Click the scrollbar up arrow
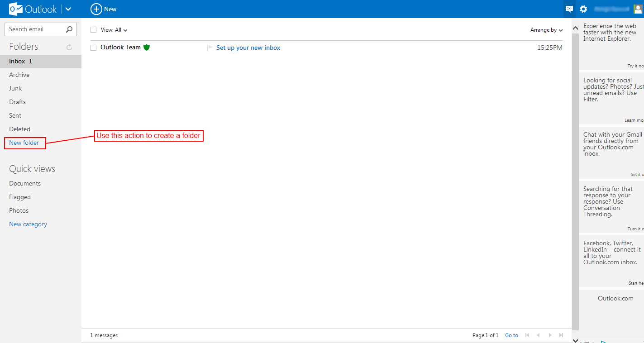The image size is (644, 343). [x=575, y=28]
